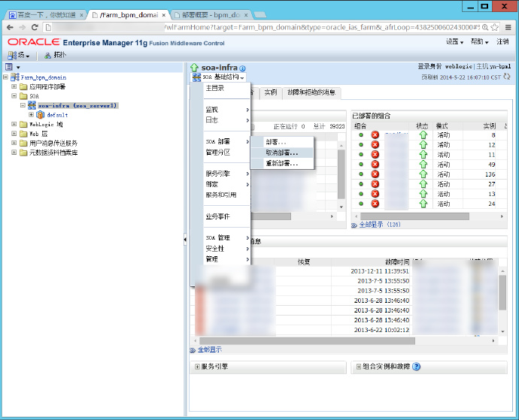This screenshot has width=519, height=420.
Task: Switch to 实例 tab
Action: click(271, 92)
